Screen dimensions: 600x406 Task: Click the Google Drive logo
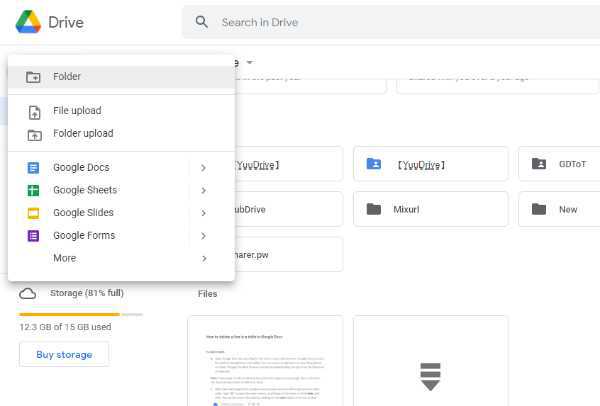click(28, 22)
